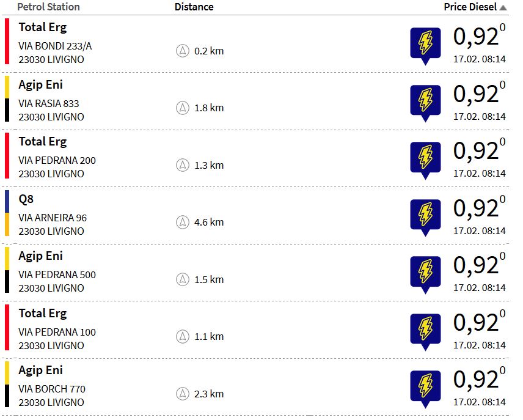Screen dimensions: 523x420
Task: Sort list by Petrol Station column header
Action: click(x=48, y=7)
